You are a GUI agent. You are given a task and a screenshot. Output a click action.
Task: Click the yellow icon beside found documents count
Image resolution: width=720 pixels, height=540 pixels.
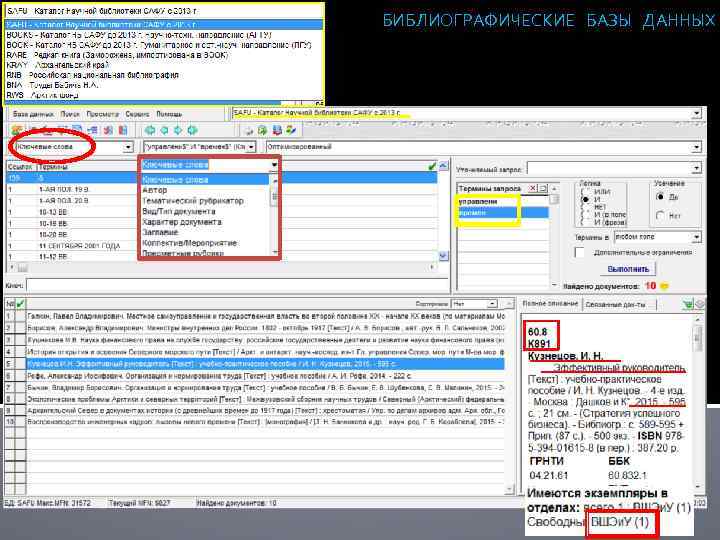pyautogui.click(x=664, y=286)
